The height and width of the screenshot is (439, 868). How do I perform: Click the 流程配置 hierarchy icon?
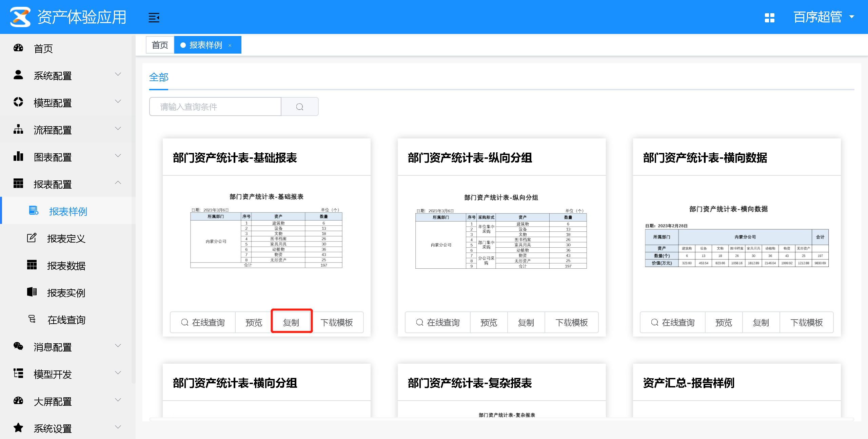pos(18,129)
